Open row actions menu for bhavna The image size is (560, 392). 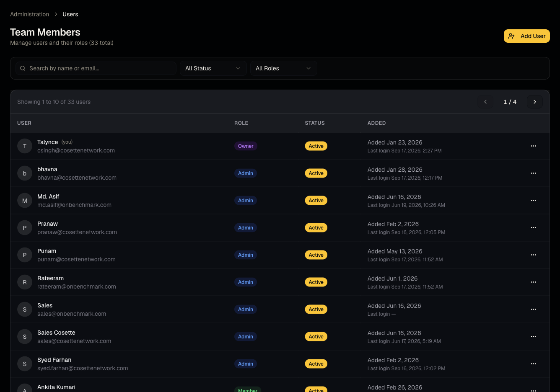534,173
